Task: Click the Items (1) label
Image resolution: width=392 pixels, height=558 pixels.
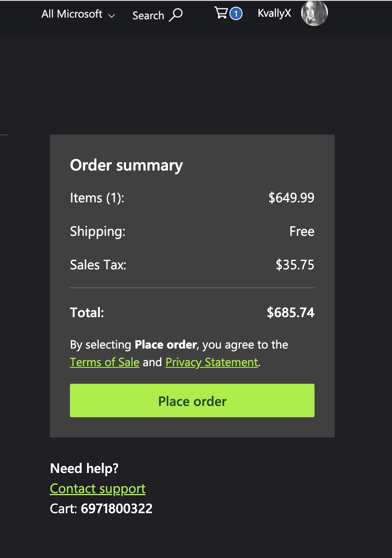Action: coord(97,198)
